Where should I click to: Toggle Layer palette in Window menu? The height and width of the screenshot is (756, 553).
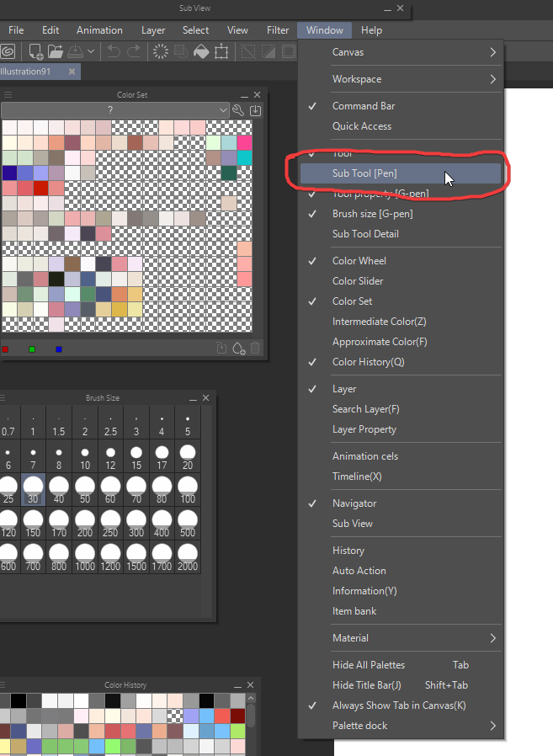click(401, 389)
